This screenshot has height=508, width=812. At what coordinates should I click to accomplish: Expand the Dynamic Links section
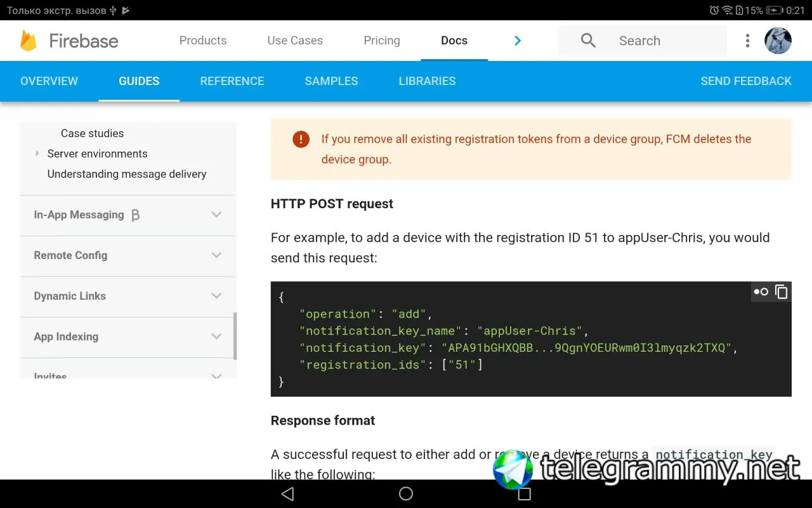[x=216, y=296]
